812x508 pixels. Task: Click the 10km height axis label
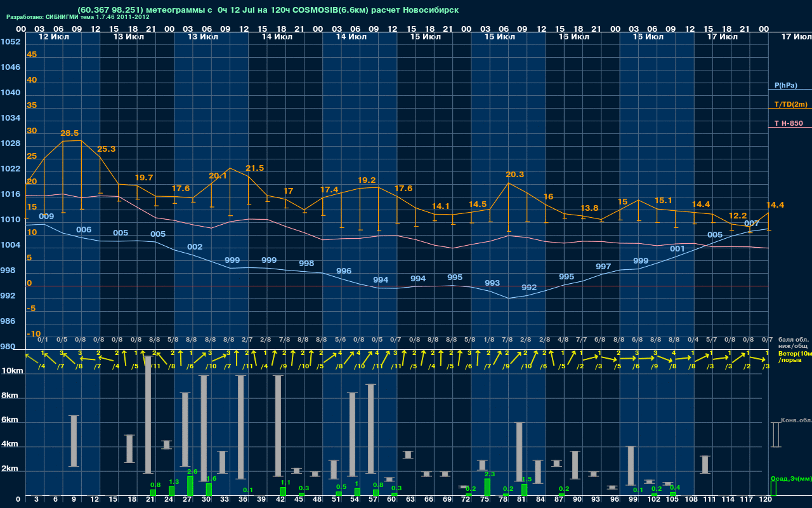(13, 371)
